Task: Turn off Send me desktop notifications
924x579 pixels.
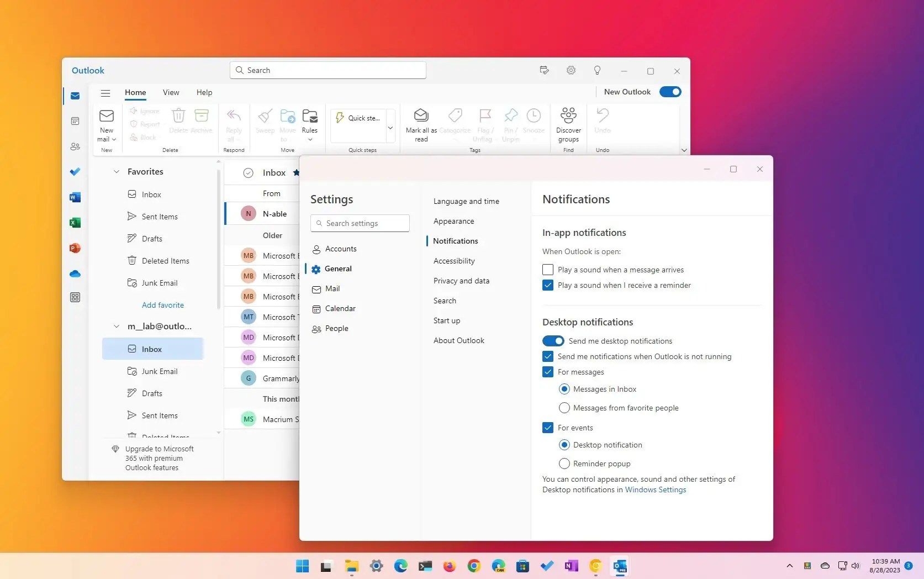Action: click(553, 341)
